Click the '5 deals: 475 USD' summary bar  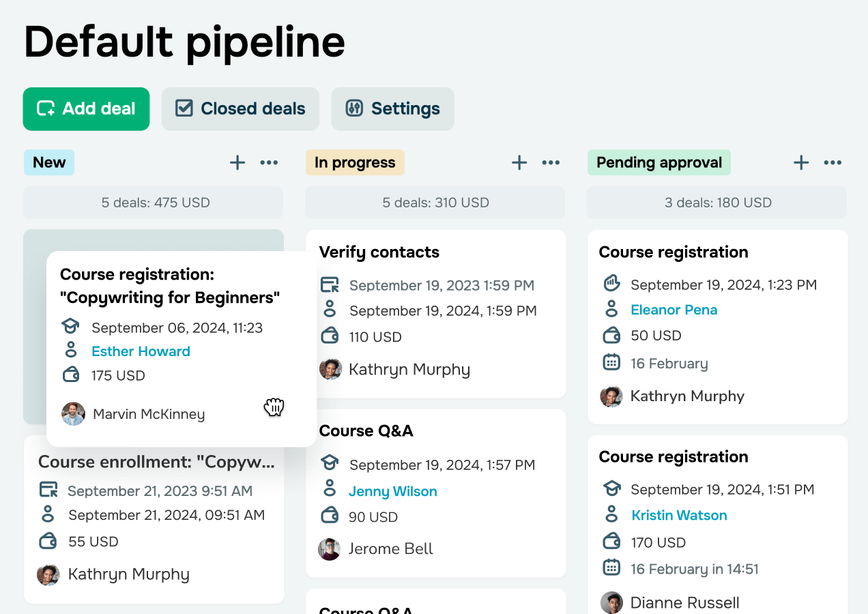pos(153,202)
